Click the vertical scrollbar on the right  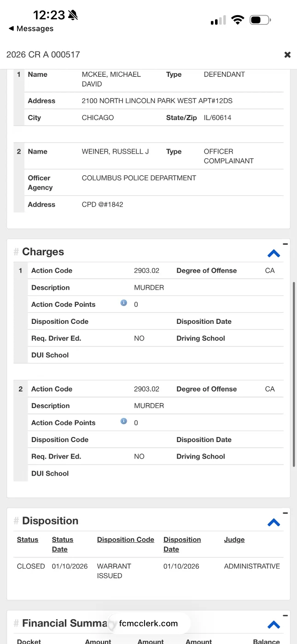pyautogui.click(x=294, y=374)
